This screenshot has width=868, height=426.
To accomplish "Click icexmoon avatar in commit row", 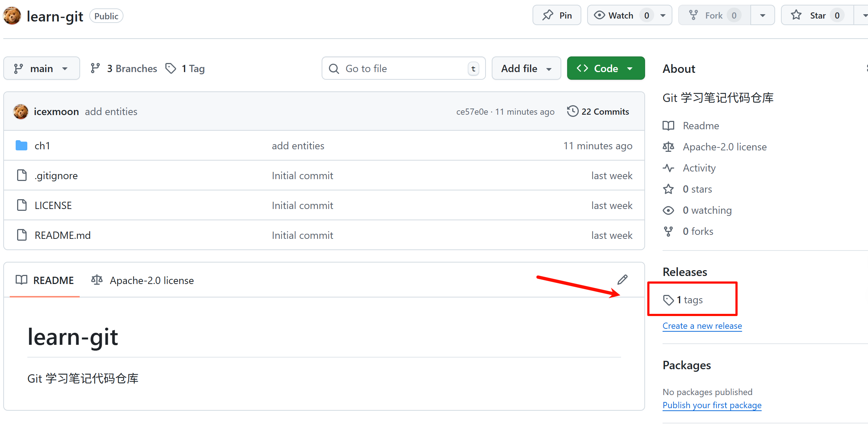I will coord(21,111).
